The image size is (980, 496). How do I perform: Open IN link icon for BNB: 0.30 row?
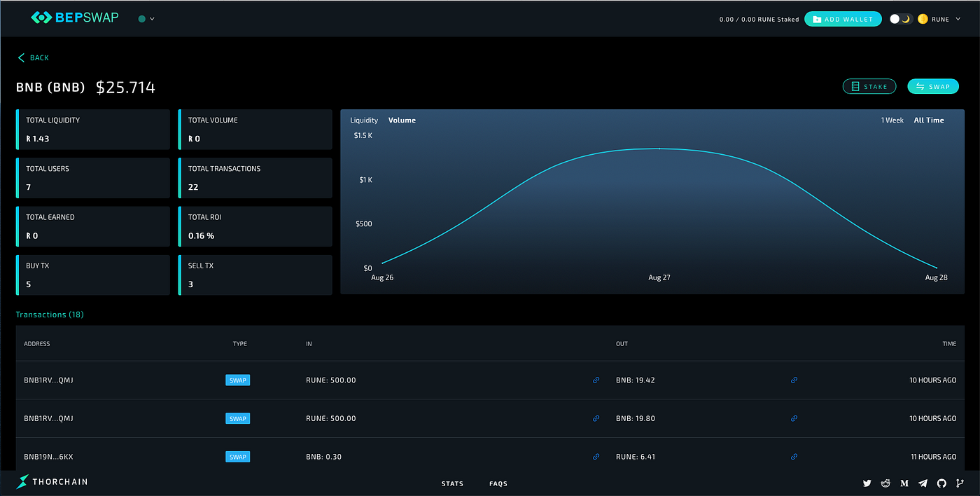tap(596, 457)
